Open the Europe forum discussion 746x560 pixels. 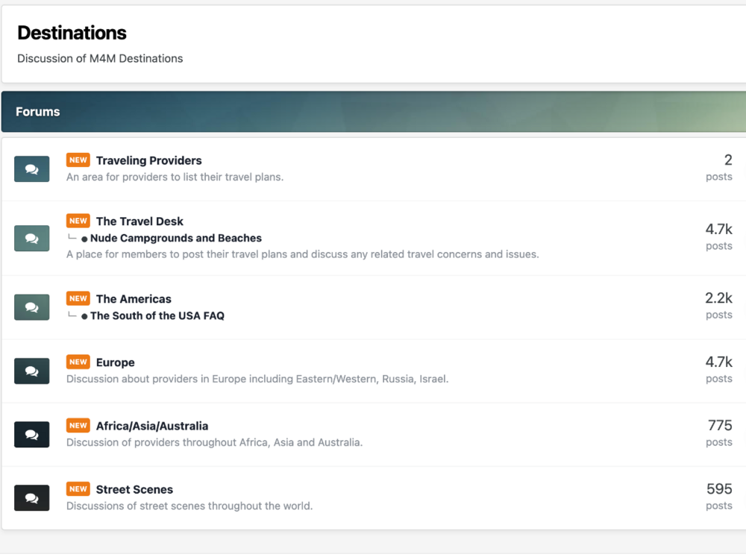point(116,362)
